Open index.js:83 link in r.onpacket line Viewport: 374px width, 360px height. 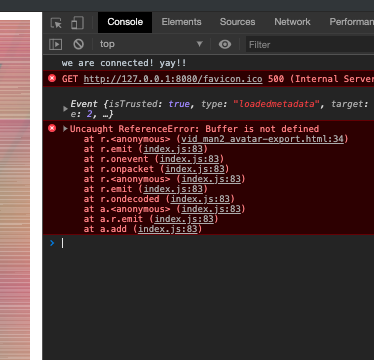point(195,169)
